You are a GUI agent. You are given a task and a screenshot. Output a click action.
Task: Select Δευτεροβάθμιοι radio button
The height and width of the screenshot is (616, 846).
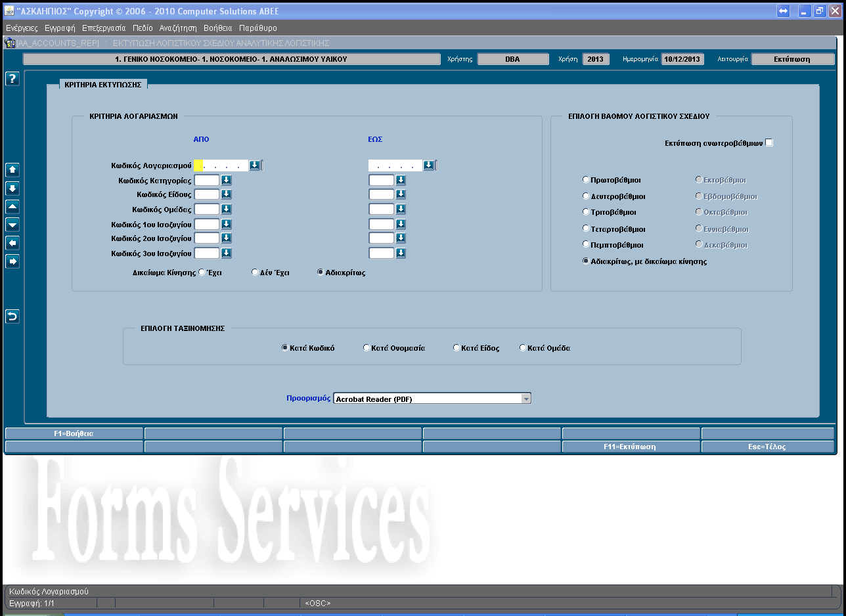click(x=586, y=196)
